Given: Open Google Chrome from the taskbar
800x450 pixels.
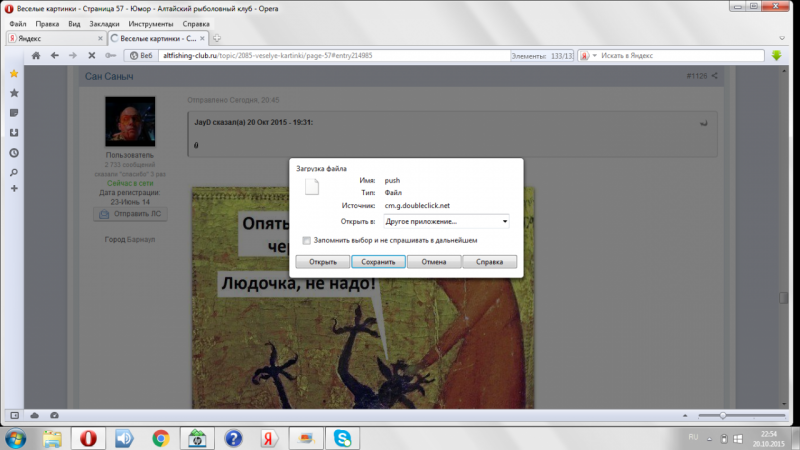Looking at the screenshot, I should [x=161, y=439].
